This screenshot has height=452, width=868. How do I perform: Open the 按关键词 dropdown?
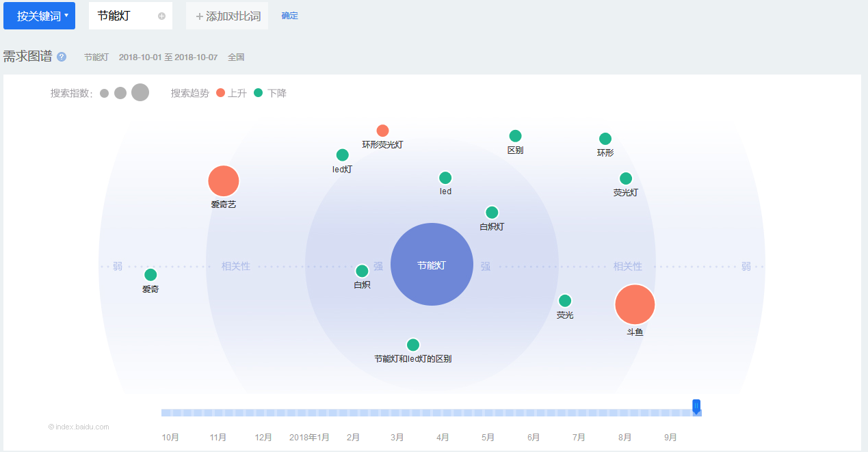tap(39, 16)
